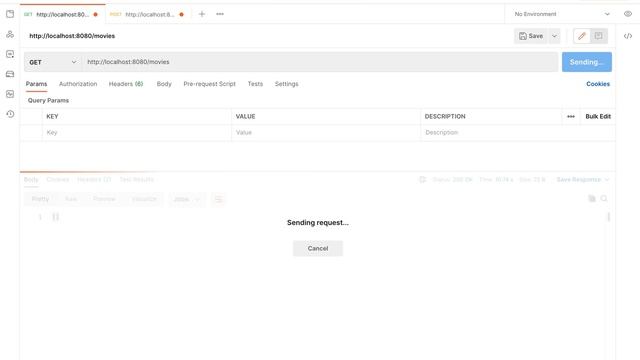This screenshot has height=360, width=640.
Task: Switch to the GET localhost request tab
Action: (x=62, y=14)
